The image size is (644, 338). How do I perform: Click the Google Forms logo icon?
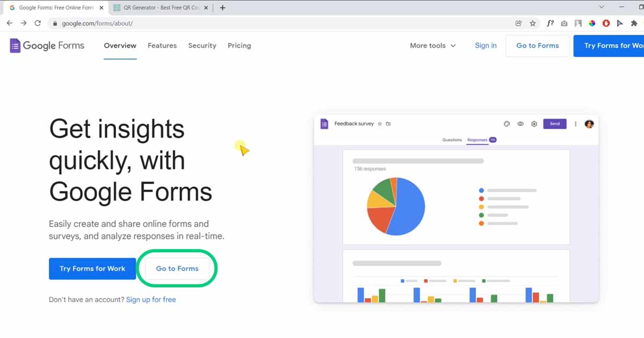[x=15, y=46]
